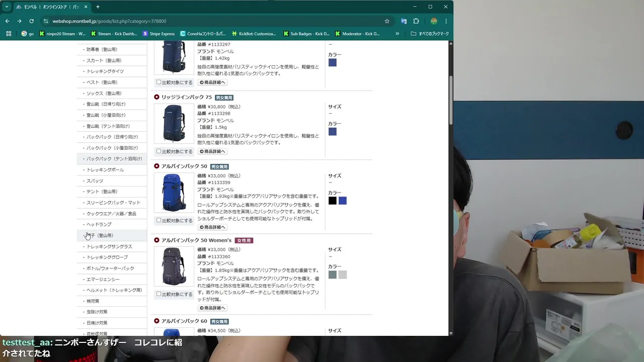Click the アルパインパック 50 Women's thumbnail
Screen dimensions: 644x362
coord(174,266)
